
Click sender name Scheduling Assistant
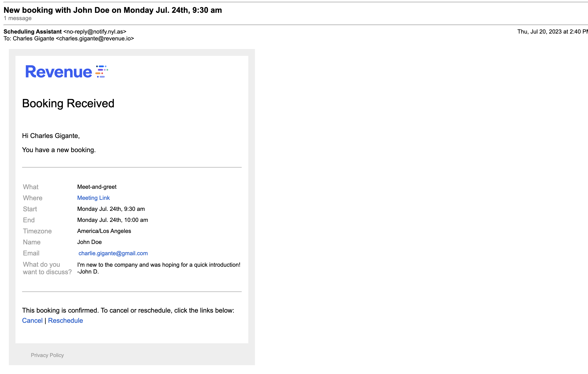32,32
